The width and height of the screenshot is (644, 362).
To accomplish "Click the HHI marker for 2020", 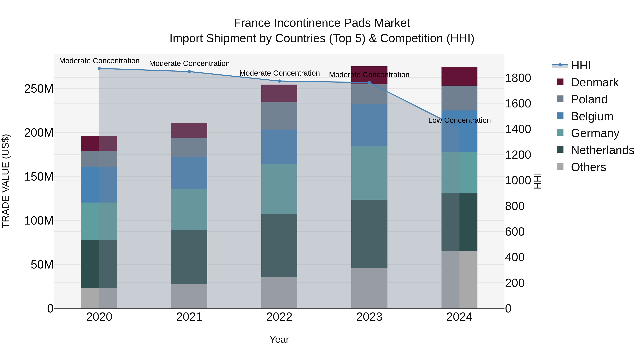I will coord(99,68).
